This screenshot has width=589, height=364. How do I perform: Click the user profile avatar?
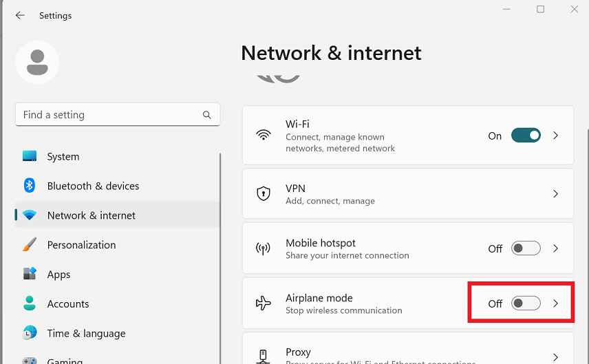click(x=37, y=63)
